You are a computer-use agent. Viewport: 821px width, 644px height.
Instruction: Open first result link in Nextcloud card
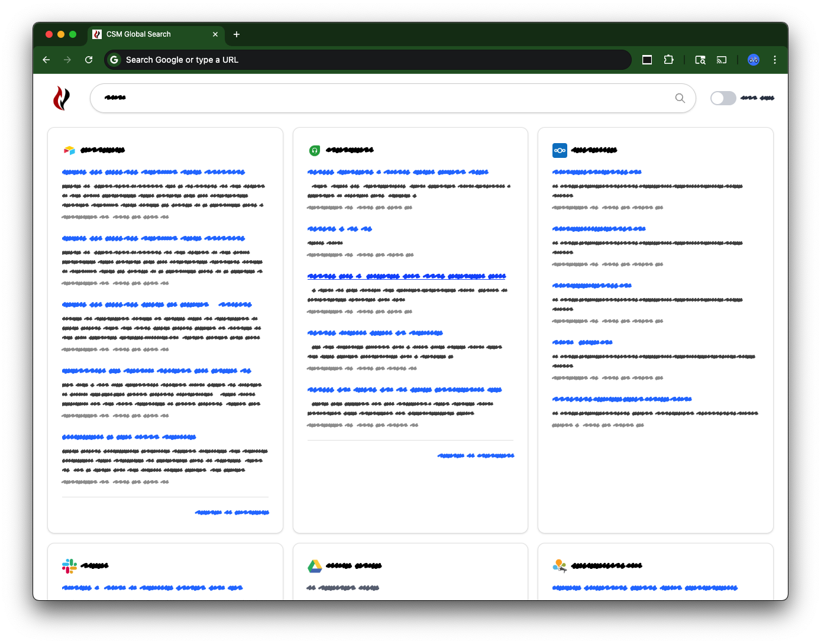[596, 172]
